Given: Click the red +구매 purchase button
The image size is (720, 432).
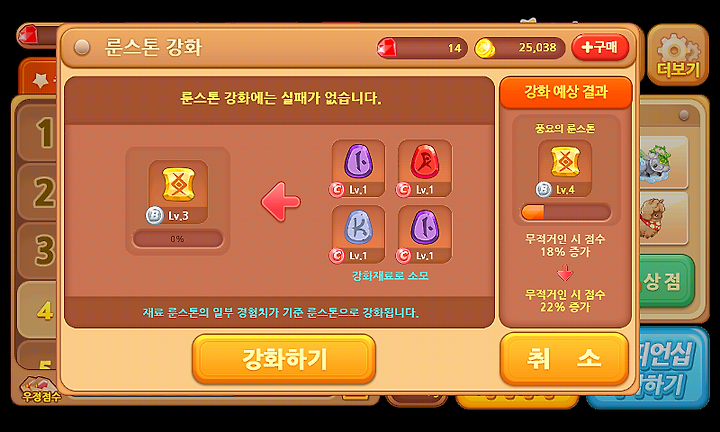Looking at the screenshot, I should (600, 47).
